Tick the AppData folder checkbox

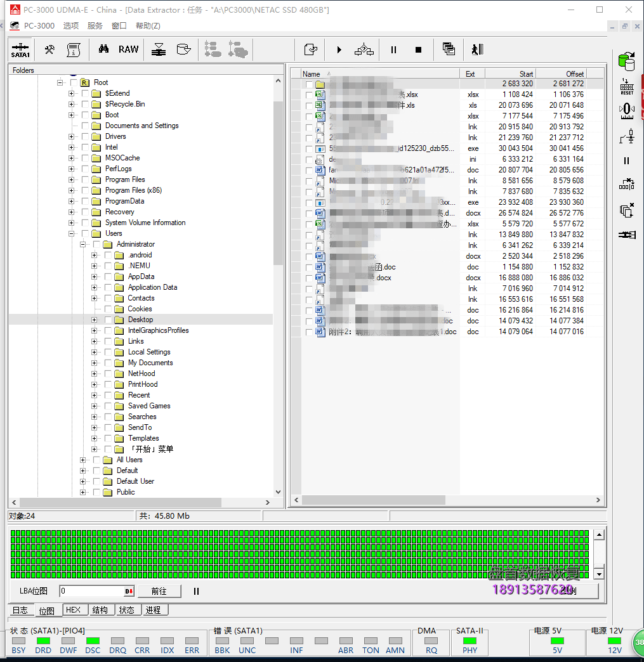coord(108,276)
